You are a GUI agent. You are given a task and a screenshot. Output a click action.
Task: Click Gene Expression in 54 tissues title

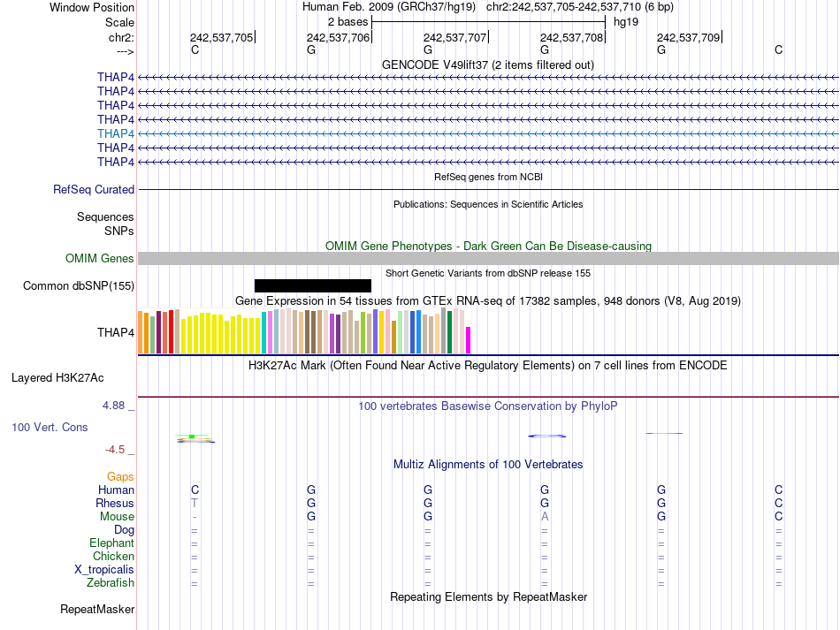[488, 300]
